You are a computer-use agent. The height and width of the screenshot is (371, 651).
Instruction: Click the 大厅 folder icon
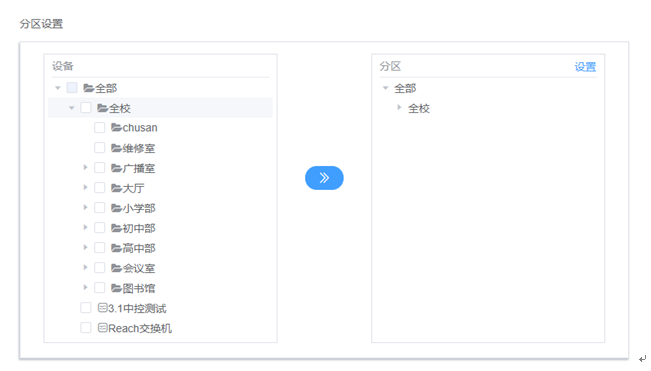tap(116, 188)
